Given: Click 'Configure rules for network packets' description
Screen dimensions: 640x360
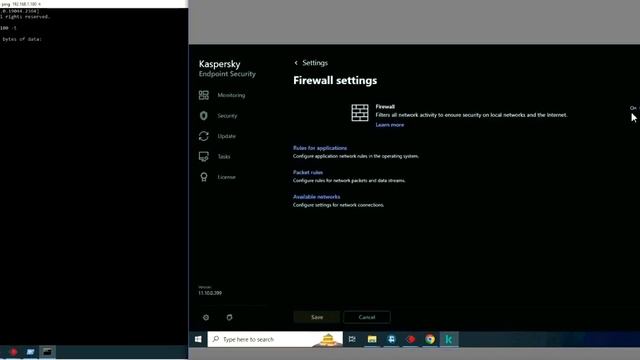Looking at the screenshot, I should pyautogui.click(x=349, y=180).
